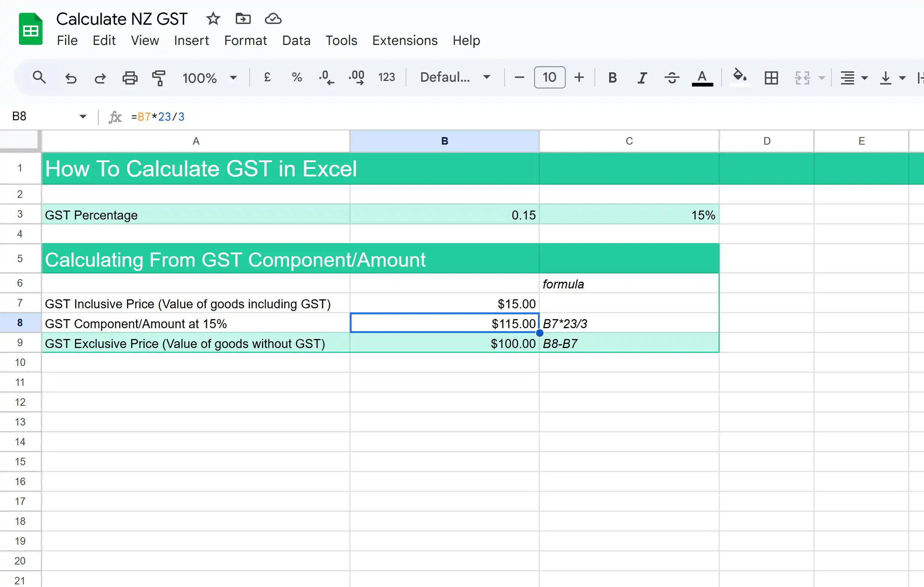Click the font size field showing 10
The image size is (924, 587).
pyautogui.click(x=550, y=78)
